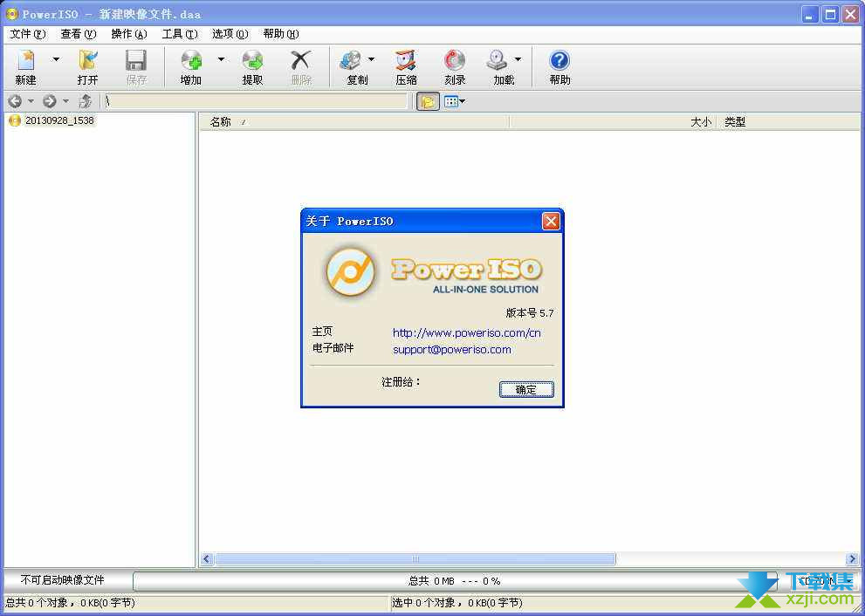Open the 查看(V) menu
This screenshot has height=616, width=865.
[x=79, y=34]
